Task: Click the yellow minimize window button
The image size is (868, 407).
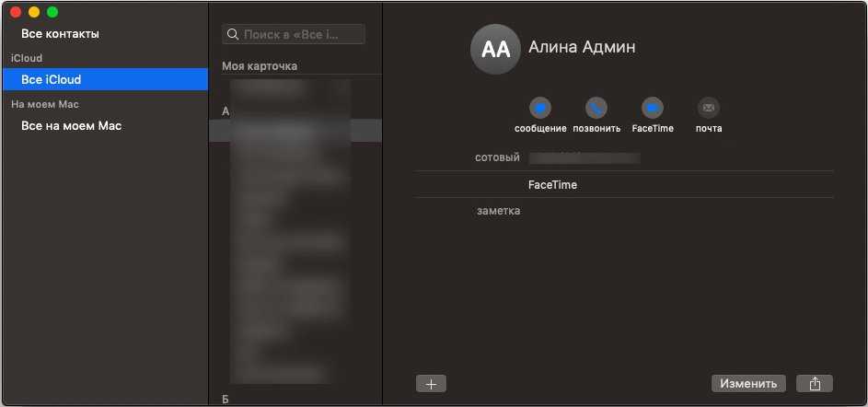Action: 34,12
